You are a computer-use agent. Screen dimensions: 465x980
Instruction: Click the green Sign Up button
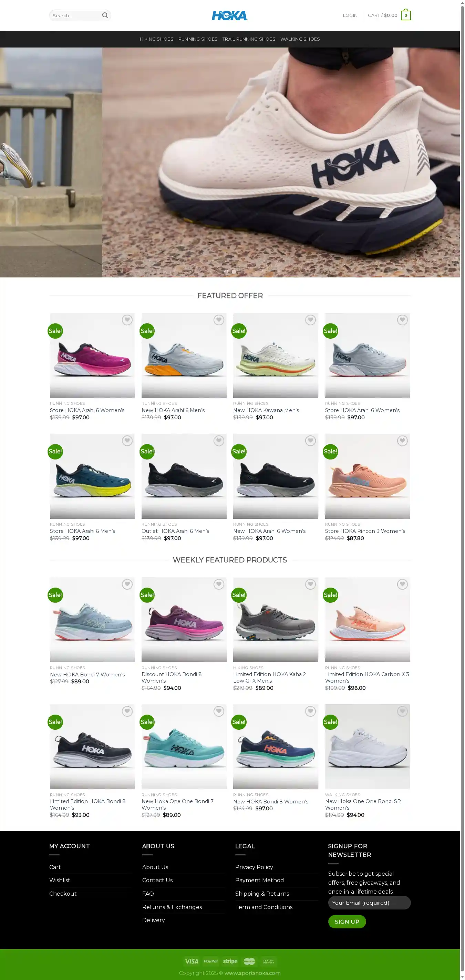(347, 921)
